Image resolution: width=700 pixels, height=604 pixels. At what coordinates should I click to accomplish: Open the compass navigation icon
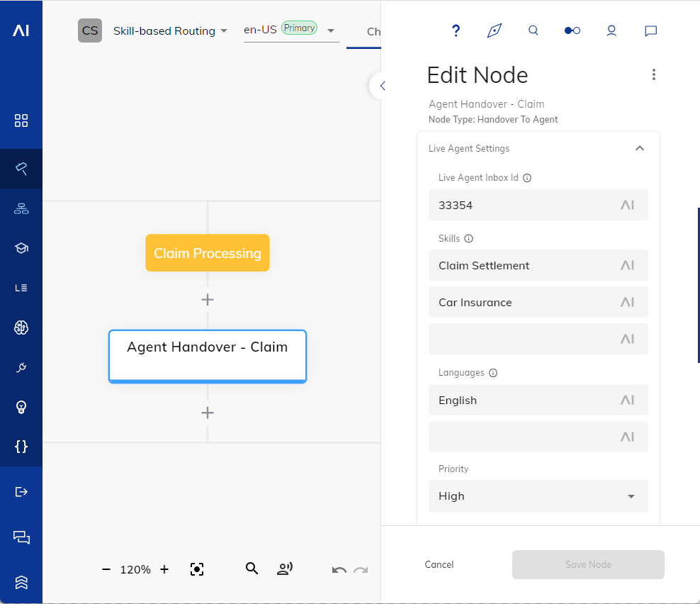tap(495, 30)
